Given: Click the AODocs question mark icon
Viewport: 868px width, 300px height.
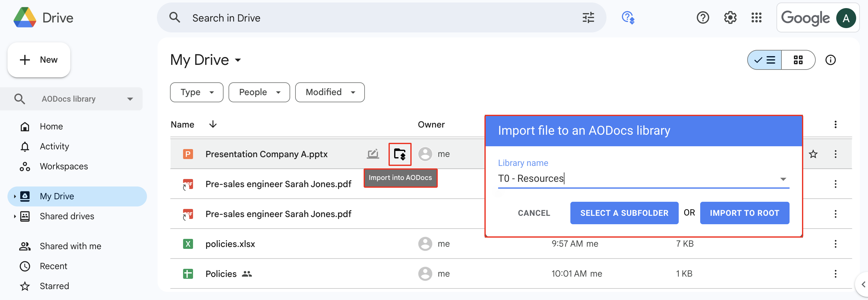Looking at the screenshot, I should click(x=628, y=17).
